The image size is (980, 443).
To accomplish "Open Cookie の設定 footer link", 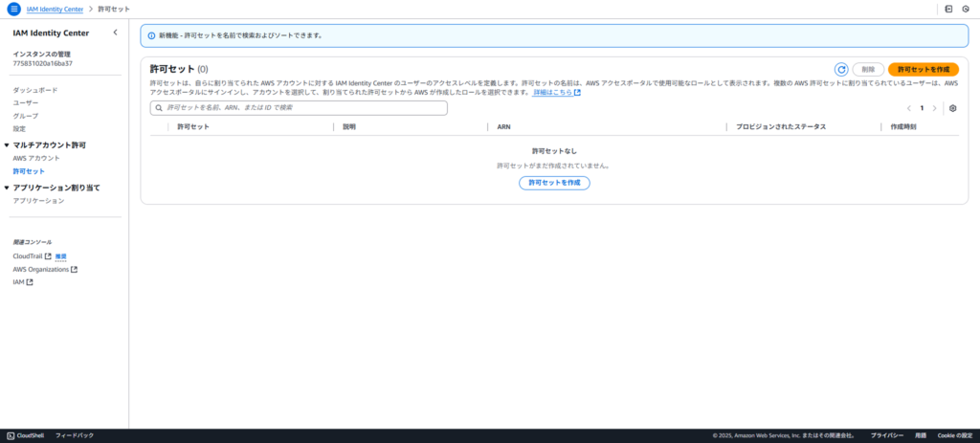I will (955, 435).
